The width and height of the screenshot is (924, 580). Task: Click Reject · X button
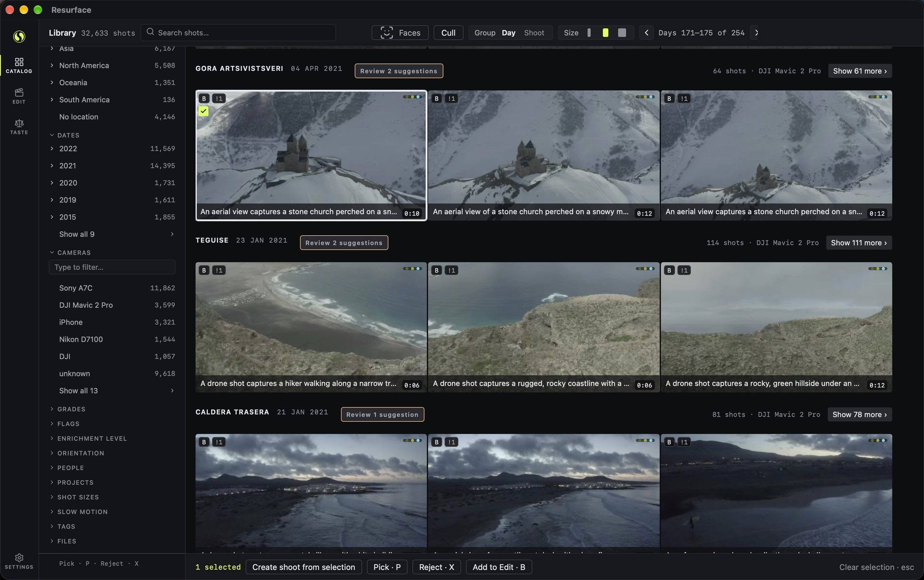point(437,567)
